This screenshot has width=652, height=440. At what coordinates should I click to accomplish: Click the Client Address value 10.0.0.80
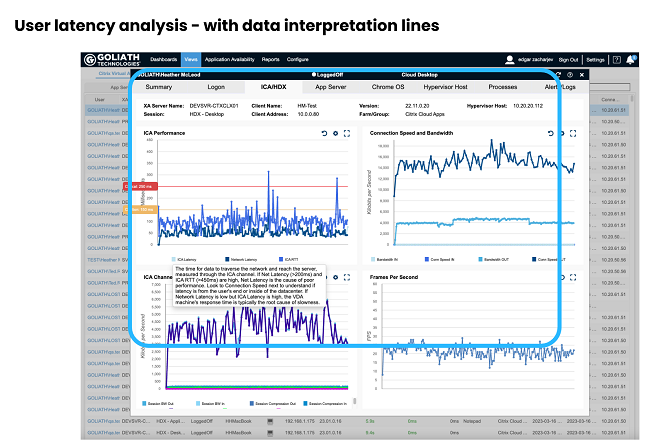coord(309,114)
